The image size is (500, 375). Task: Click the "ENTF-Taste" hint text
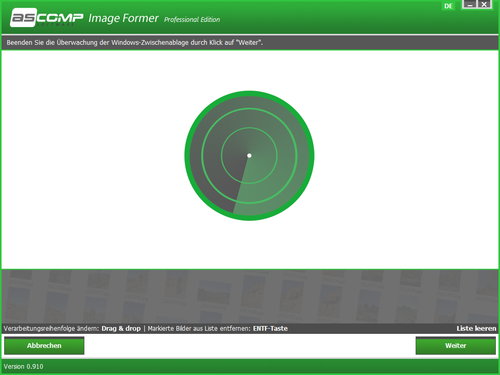click(270, 328)
